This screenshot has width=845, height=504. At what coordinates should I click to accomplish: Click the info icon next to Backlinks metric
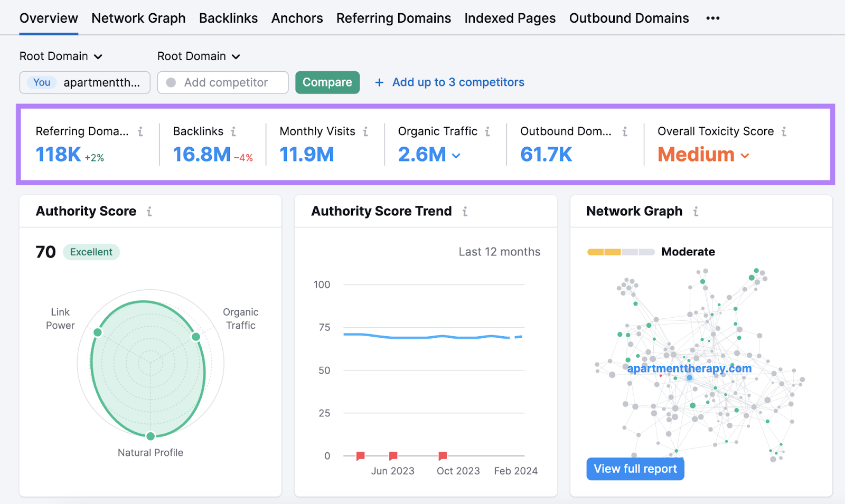tap(234, 132)
